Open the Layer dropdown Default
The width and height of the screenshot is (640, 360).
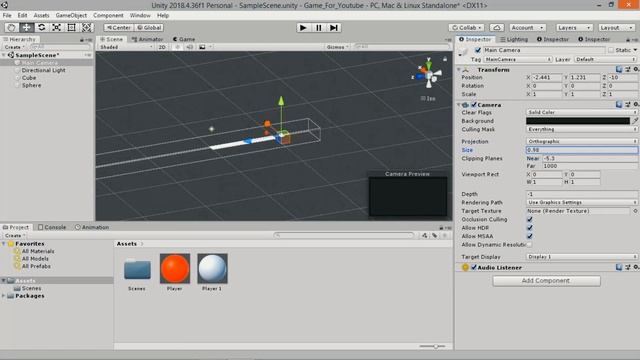606,60
